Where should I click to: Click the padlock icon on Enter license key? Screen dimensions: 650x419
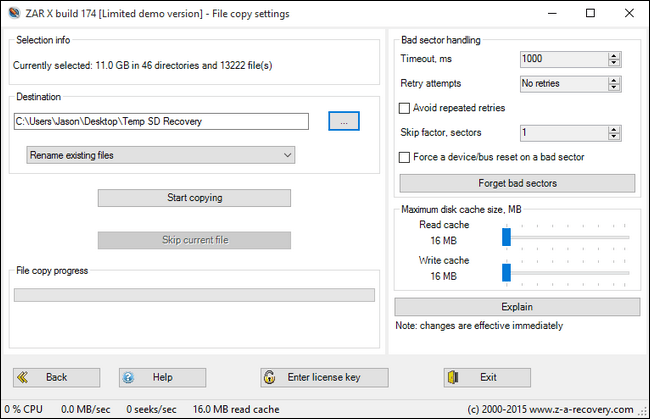tap(268, 377)
